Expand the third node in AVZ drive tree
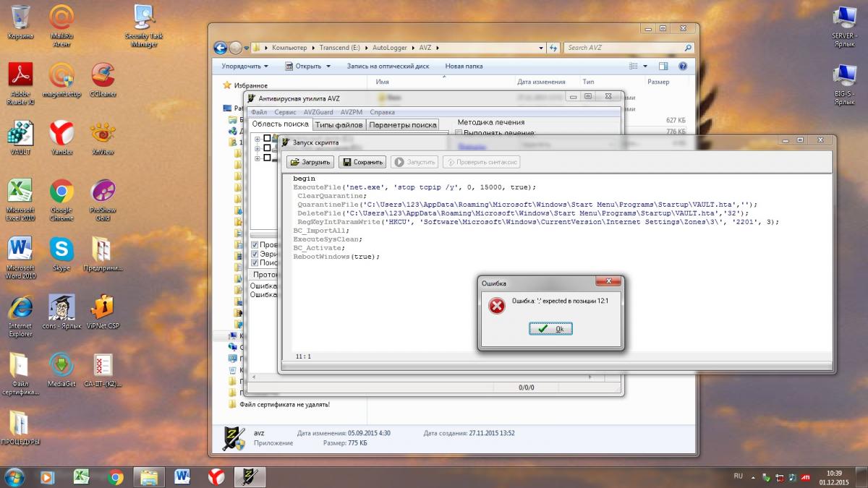This screenshot has height=488, width=868. 258,157
